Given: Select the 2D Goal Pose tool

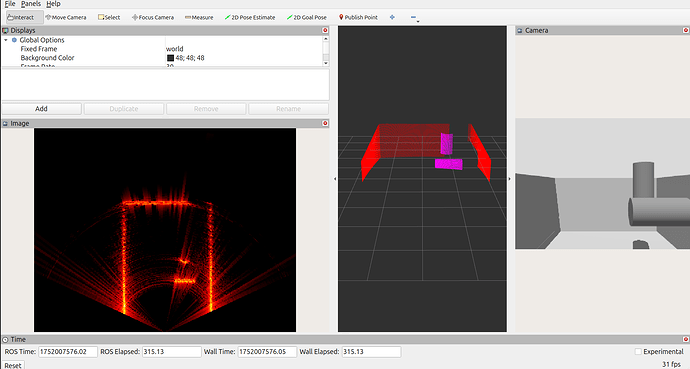Looking at the screenshot, I should coord(307,17).
